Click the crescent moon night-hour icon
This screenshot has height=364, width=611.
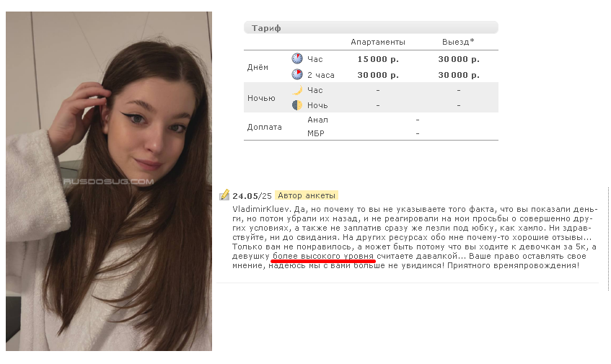point(297,90)
